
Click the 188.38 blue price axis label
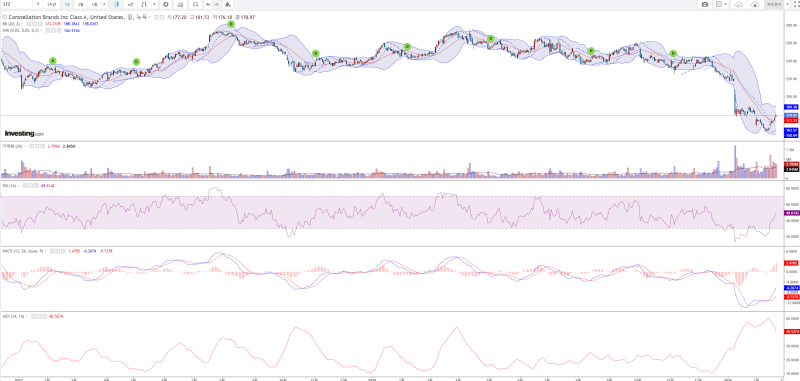[x=791, y=107]
